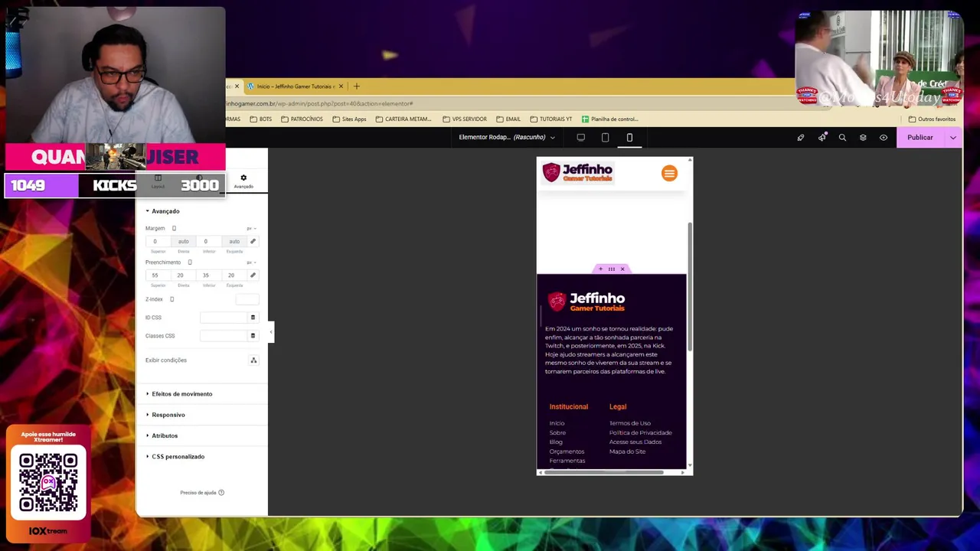Open Política de Privacidade link
The width and height of the screenshot is (980, 551).
click(641, 433)
